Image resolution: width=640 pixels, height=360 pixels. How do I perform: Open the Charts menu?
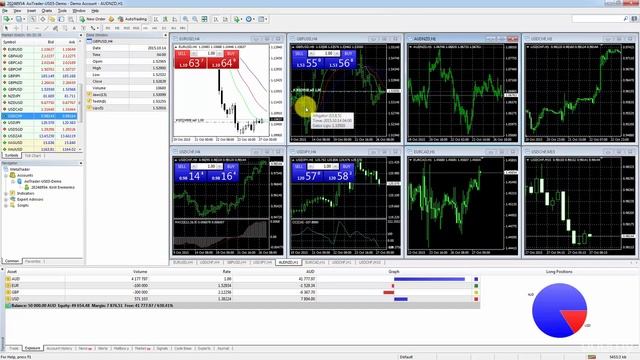pyautogui.click(x=47, y=11)
